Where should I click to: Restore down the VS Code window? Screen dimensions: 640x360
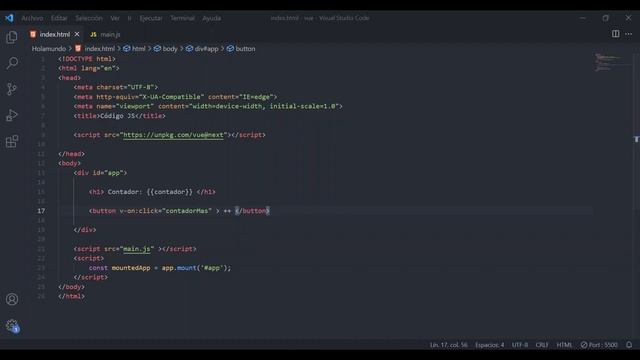pyautogui.click(x=605, y=18)
